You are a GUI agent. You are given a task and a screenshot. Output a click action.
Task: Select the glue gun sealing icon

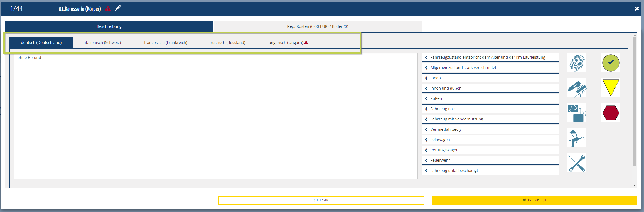pyautogui.click(x=576, y=88)
